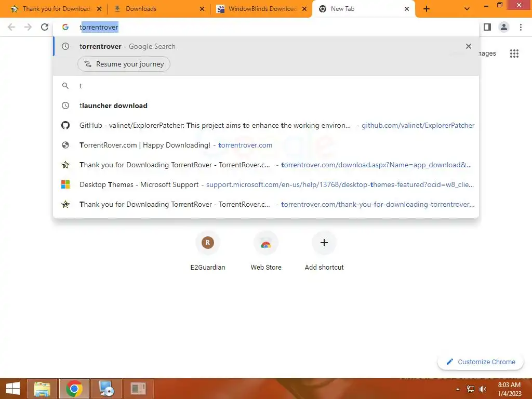Show hidden system tray icons
Viewport: 532px width, 399px height.
[458, 389]
